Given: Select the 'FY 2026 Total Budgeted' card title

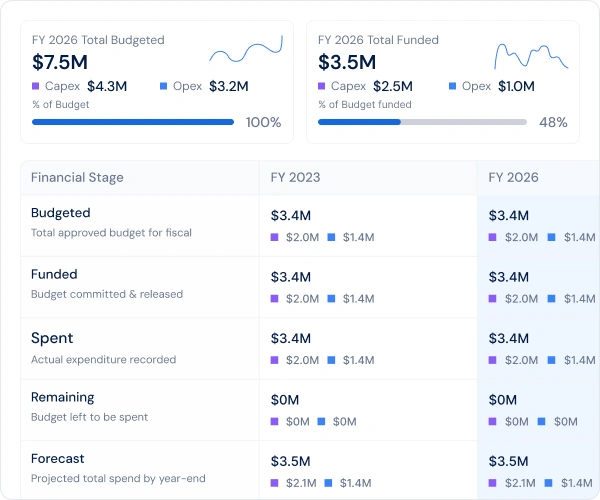Looking at the screenshot, I should click(98, 40).
